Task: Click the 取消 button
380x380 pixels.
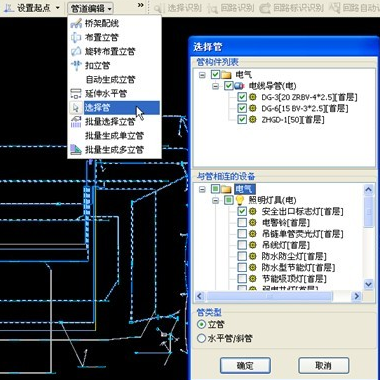Action: pyautogui.click(x=323, y=366)
